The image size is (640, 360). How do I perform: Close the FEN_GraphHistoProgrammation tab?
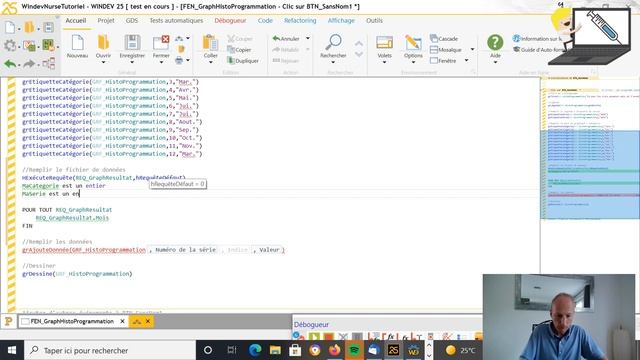tap(122, 322)
